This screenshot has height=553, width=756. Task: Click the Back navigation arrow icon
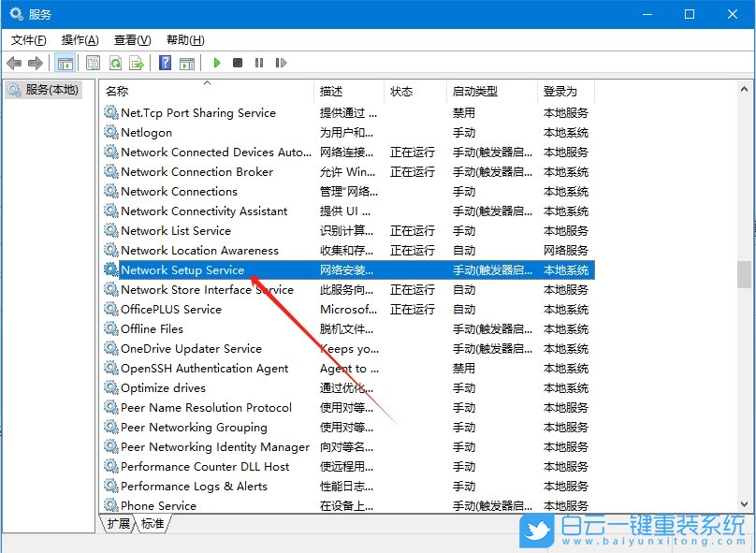pyautogui.click(x=13, y=63)
